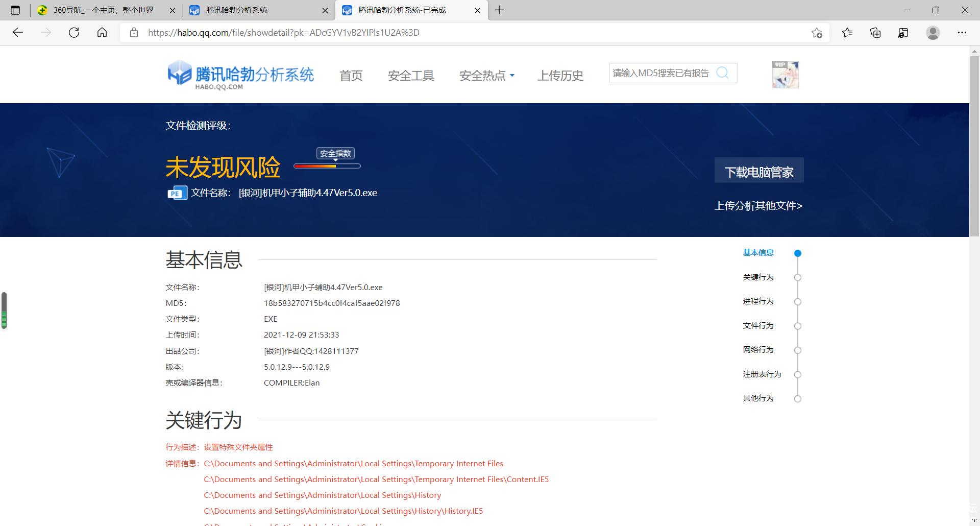Open the Collections panel
Image resolution: width=980 pixels, height=526 pixels.
point(875,33)
